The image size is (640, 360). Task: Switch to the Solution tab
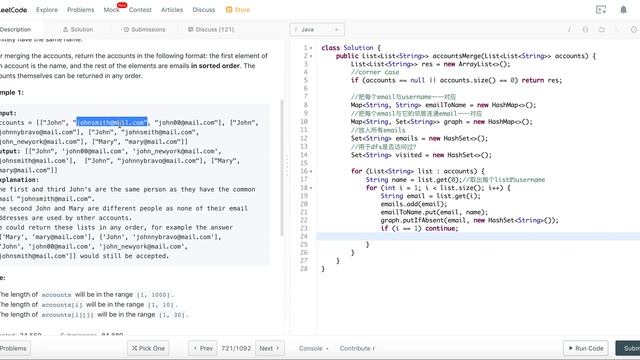point(78,29)
